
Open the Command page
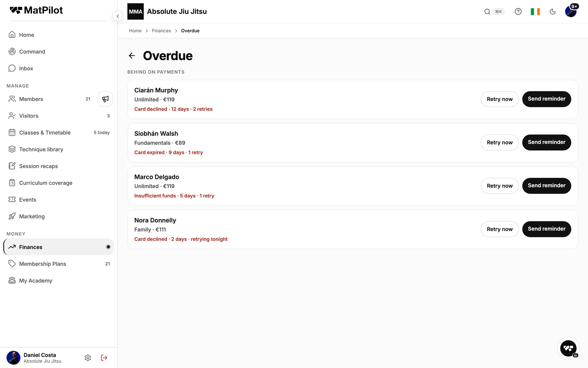coord(59,52)
